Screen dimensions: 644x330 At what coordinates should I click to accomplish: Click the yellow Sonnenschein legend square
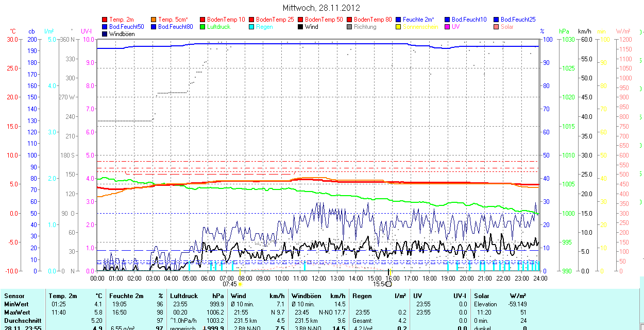tap(399, 27)
